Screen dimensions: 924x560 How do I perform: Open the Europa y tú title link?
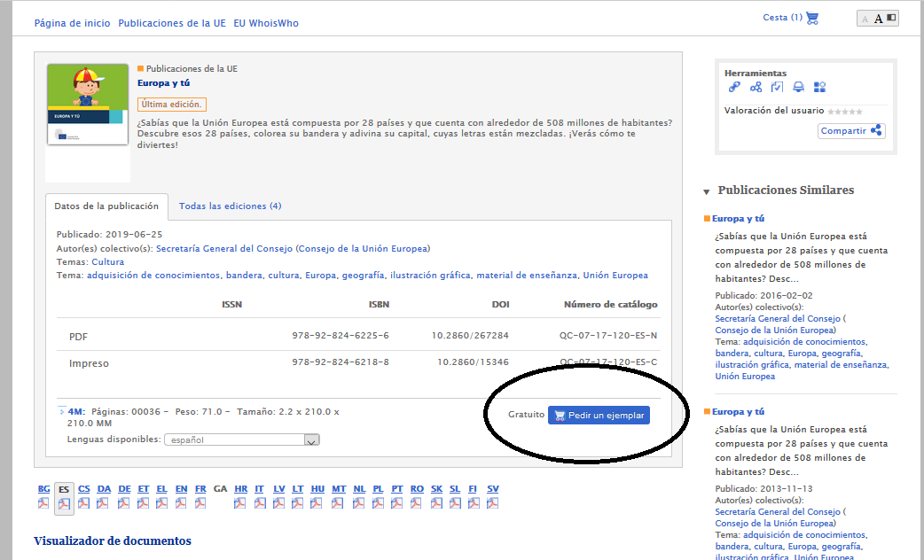pos(164,83)
